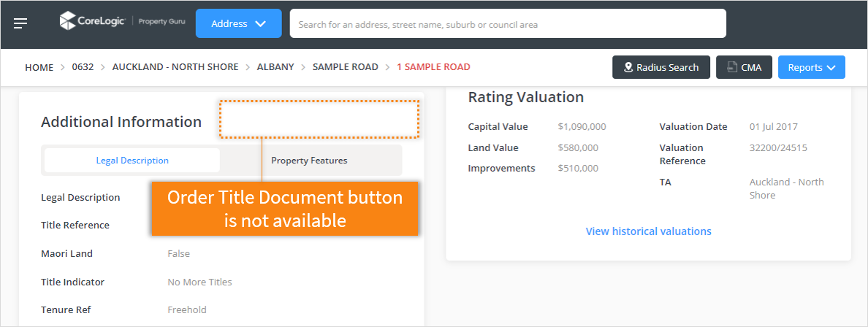Click the CoreLogic Property Guru logo
This screenshot has height=327, width=868.
(x=122, y=21)
